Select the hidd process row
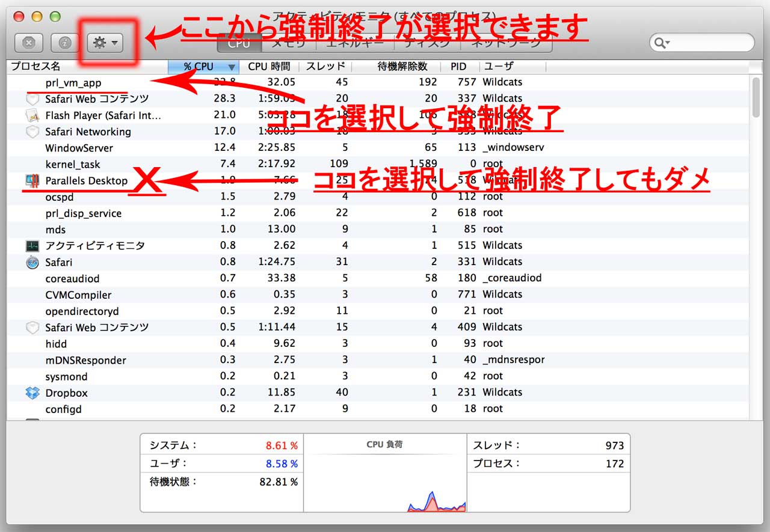 click(x=378, y=344)
